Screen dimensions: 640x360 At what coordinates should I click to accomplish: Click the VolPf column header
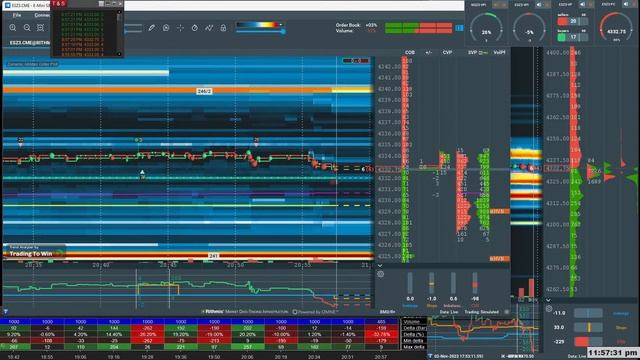[x=499, y=52]
